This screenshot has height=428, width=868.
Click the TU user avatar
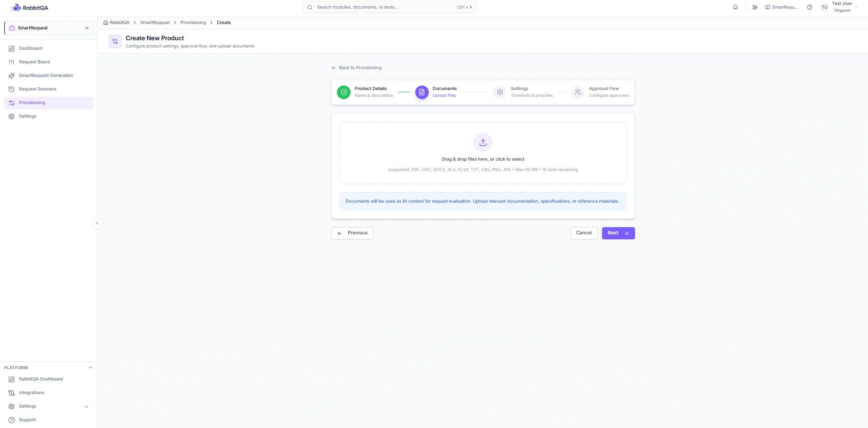point(825,7)
